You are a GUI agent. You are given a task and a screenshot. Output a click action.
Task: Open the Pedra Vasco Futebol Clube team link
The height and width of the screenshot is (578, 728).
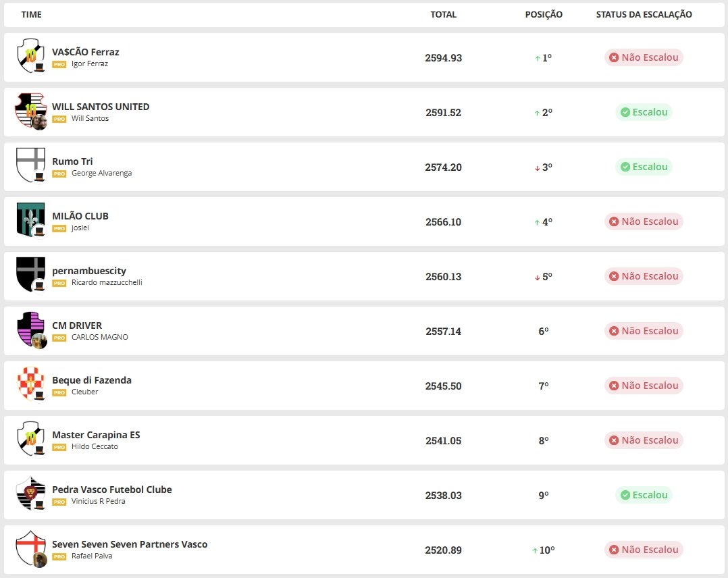tap(112, 490)
